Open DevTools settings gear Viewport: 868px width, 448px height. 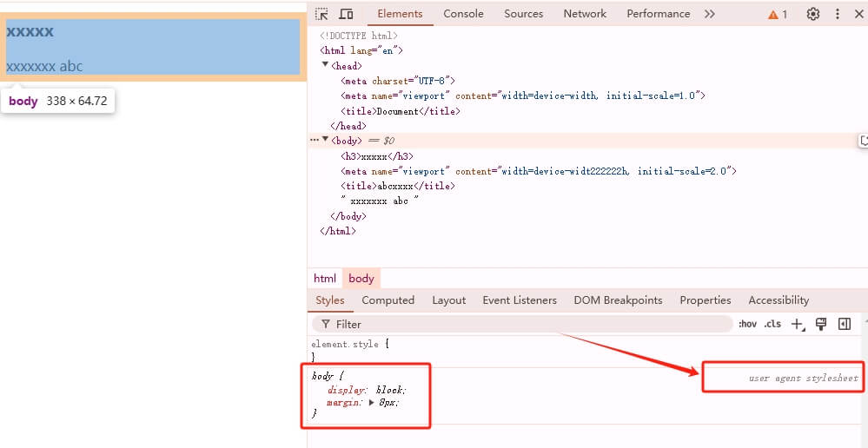click(813, 14)
